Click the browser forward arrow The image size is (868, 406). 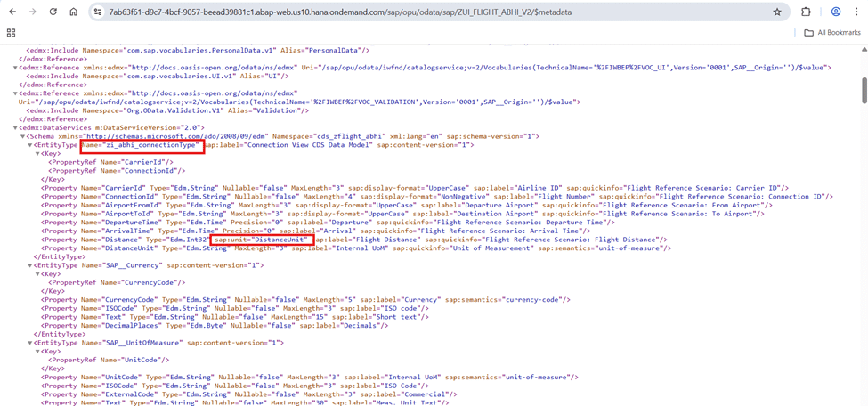pos(33,12)
